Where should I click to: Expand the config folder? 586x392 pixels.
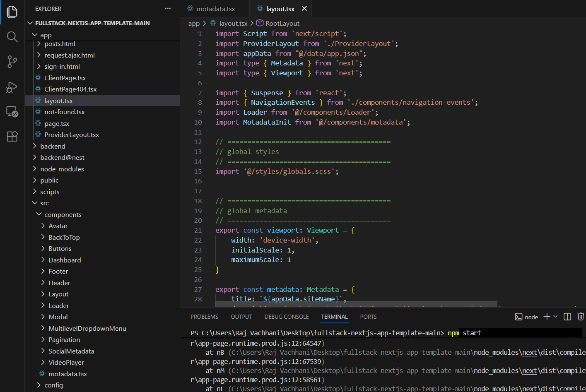coord(39,385)
